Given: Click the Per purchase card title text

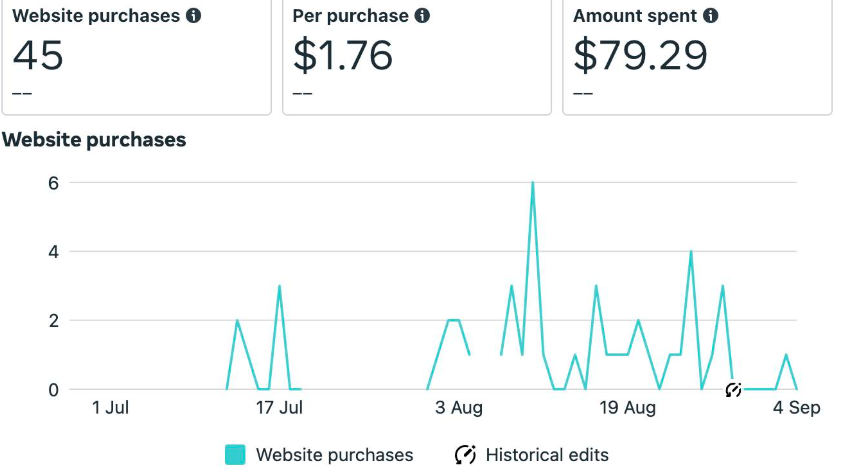Looking at the screenshot, I should coord(350,16).
